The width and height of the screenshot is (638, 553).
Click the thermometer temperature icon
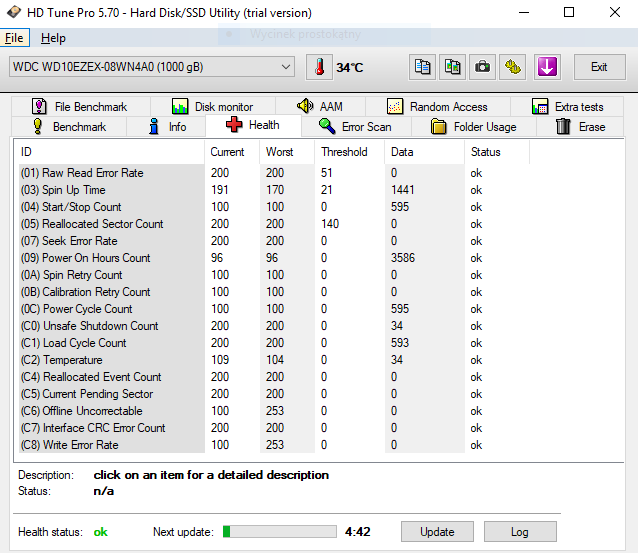[x=319, y=67]
